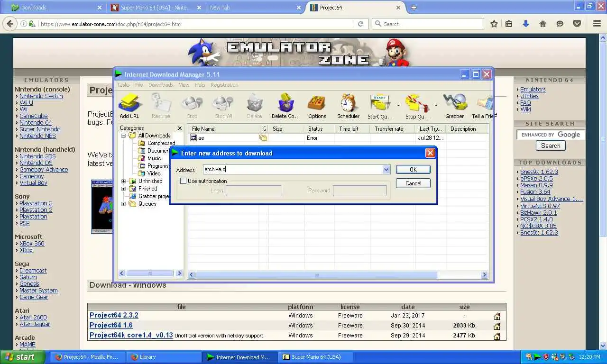The image size is (607, 364).
Task: Click the Resume toolbar icon
Action: [x=160, y=106]
